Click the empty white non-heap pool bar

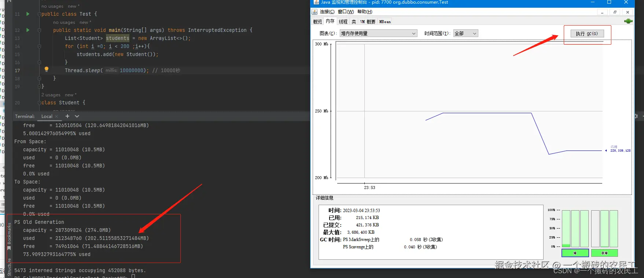click(595, 229)
